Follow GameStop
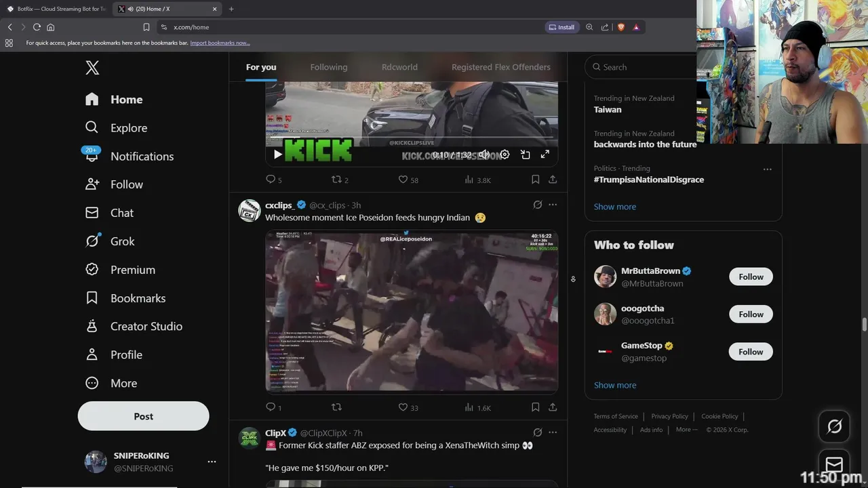The image size is (868, 488). point(751,352)
